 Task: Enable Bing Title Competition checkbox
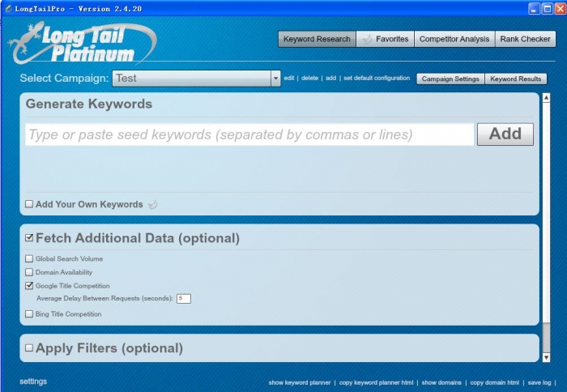click(29, 314)
